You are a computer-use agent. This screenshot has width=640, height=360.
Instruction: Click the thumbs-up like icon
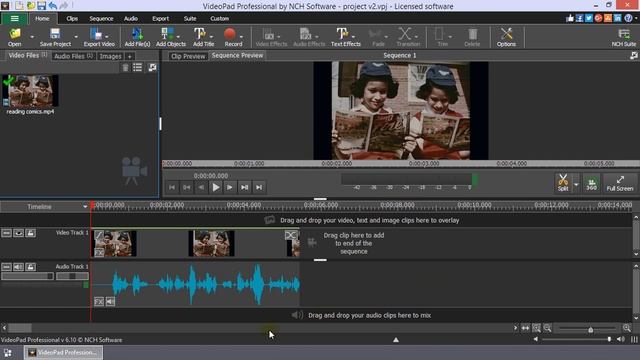click(x=570, y=18)
